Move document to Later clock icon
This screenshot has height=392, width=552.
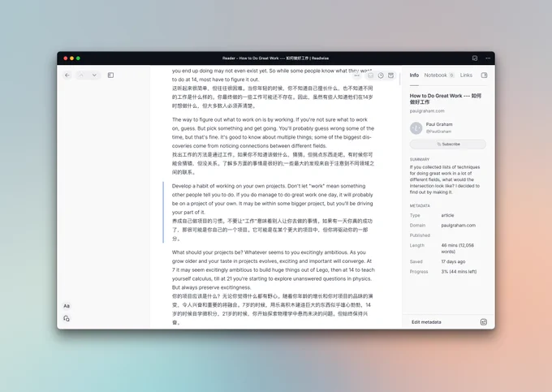(x=381, y=75)
